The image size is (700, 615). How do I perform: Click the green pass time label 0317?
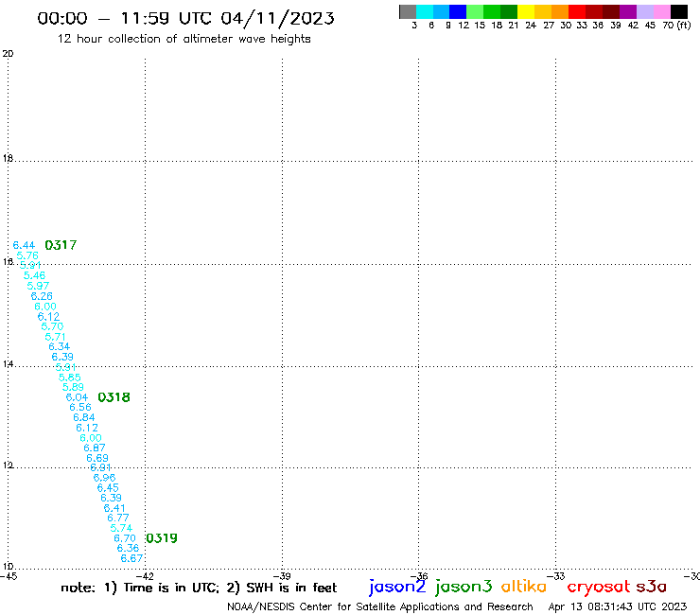pyautogui.click(x=61, y=245)
